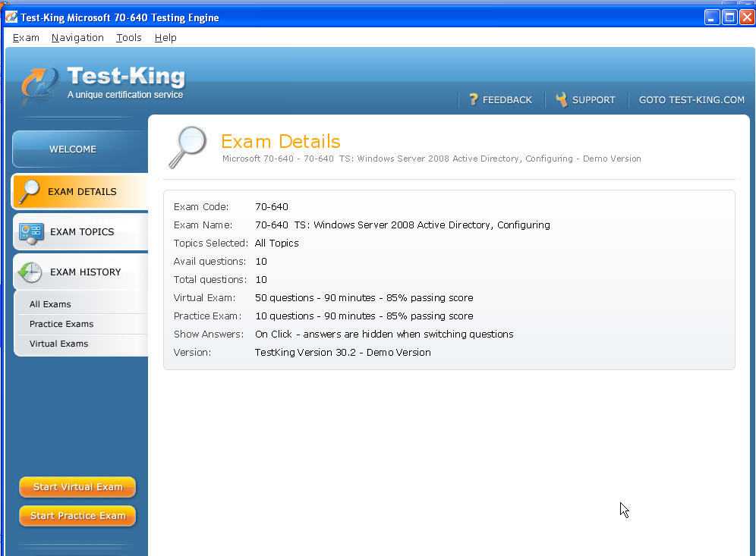
Task: Select the Exam Details magnifier icon in sidebar
Action: pyautogui.click(x=30, y=191)
